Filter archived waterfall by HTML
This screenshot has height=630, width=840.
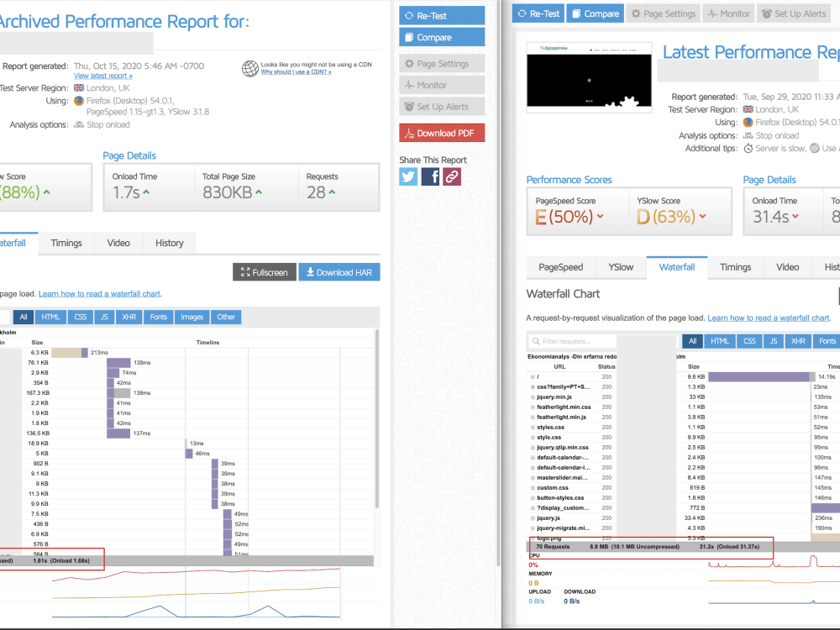pyautogui.click(x=51, y=318)
